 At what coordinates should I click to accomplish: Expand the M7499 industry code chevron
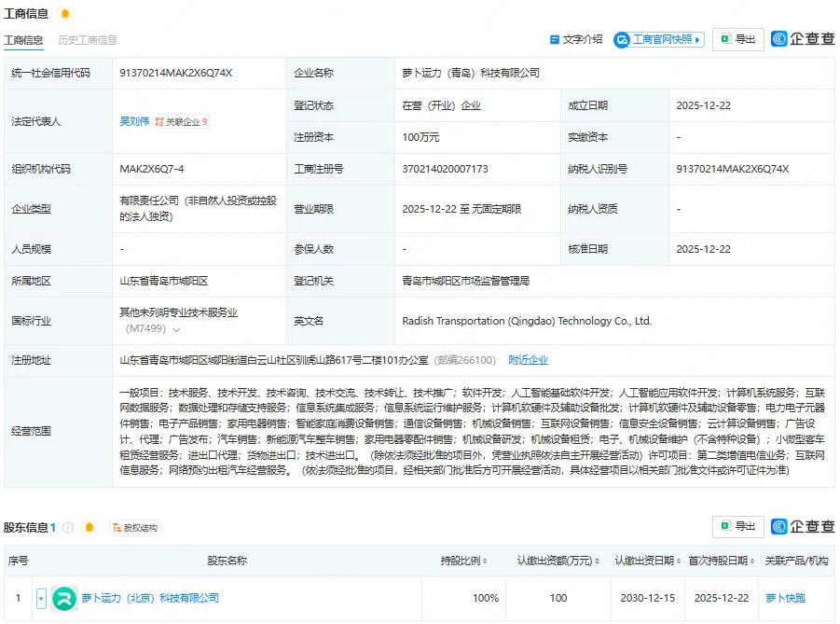[x=176, y=329]
